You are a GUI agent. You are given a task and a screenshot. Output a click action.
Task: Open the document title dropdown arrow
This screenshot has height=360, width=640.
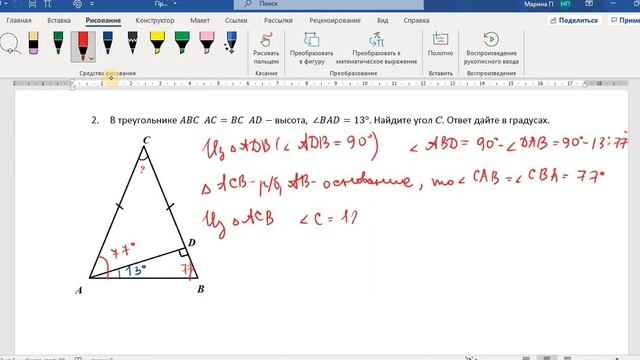(176, 4)
